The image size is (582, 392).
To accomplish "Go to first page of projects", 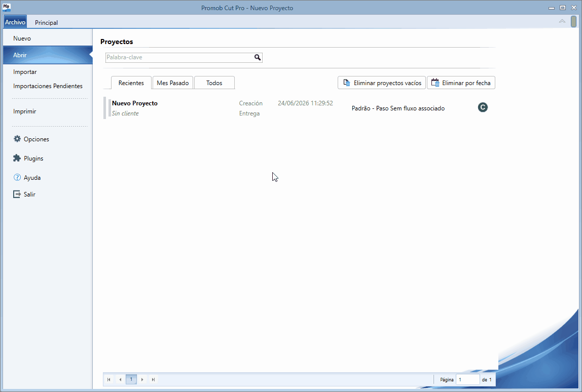I will click(109, 379).
